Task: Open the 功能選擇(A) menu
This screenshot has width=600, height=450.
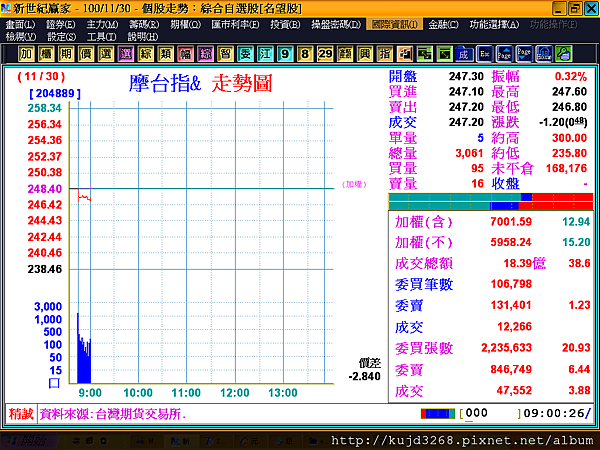Action: [x=494, y=24]
